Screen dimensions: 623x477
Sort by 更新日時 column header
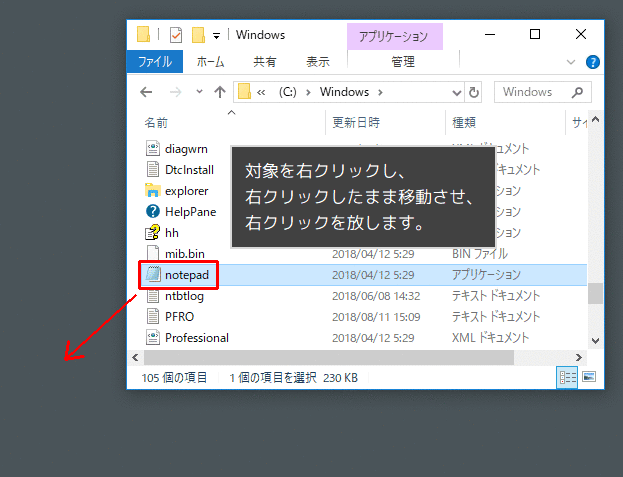(x=356, y=123)
